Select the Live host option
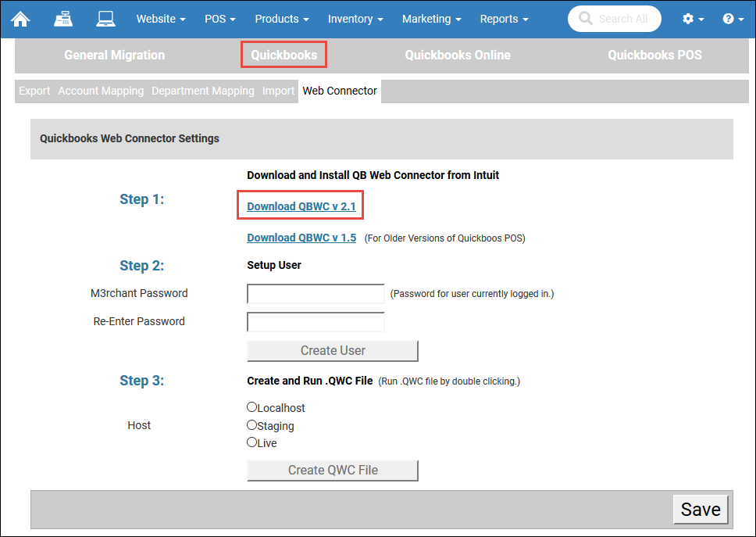Image resolution: width=756 pixels, height=537 pixels. (251, 442)
